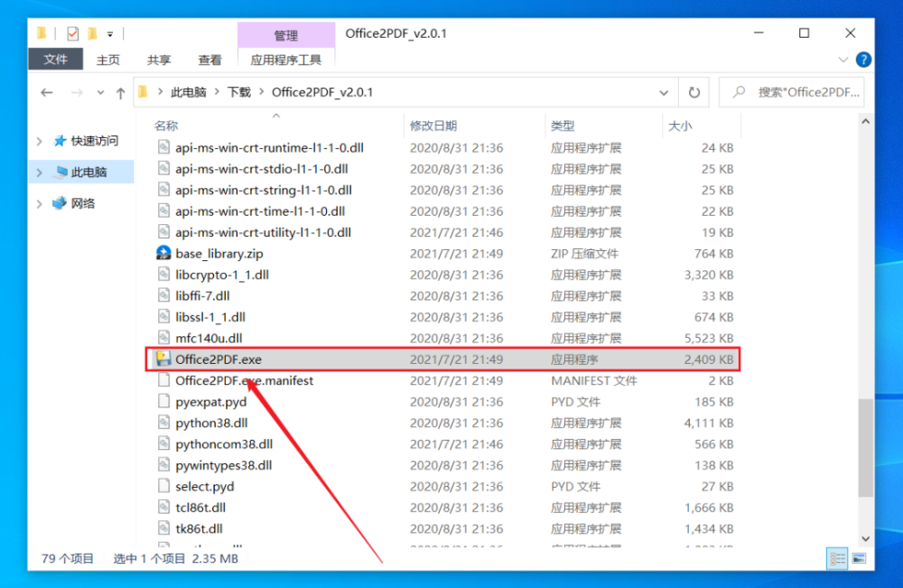Image resolution: width=903 pixels, height=588 pixels.
Task: Select 网络 in navigation pane
Action: coord(83,203)
